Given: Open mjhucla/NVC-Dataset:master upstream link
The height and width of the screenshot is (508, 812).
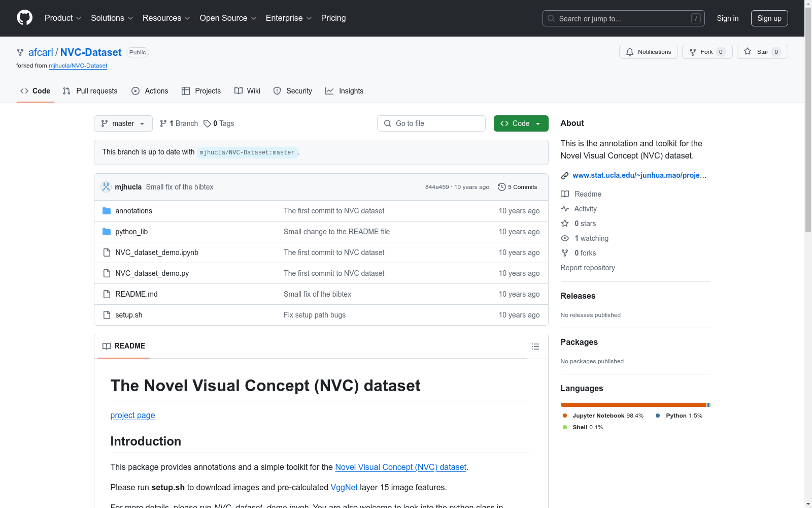Looking at the screenshot, I should [x=247, y=152].
